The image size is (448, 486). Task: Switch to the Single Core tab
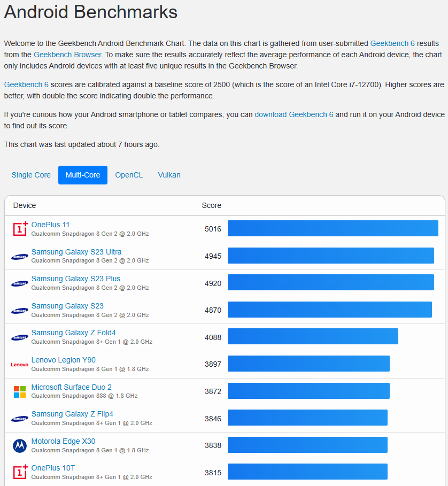click(31, 175)
